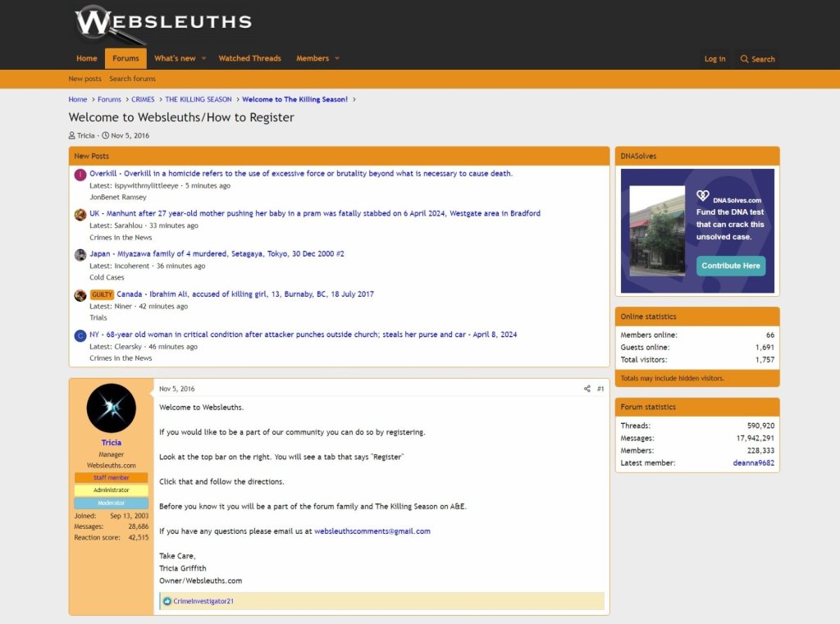Expand the What's new dropdown arrow
Screen dimensions: 840x624
click(x=203, y=59)
